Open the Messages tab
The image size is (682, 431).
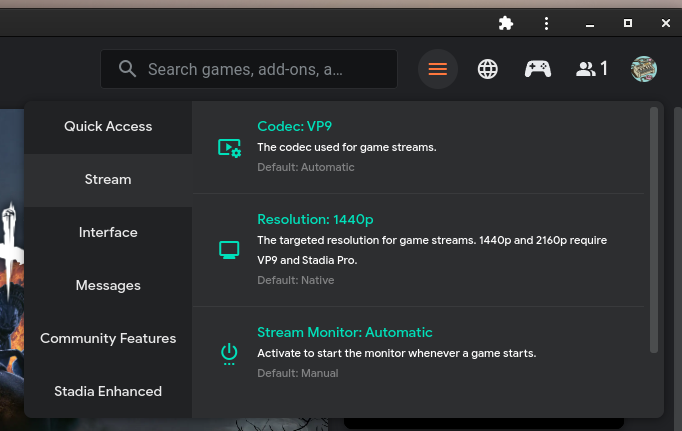[x=108, y=286]
